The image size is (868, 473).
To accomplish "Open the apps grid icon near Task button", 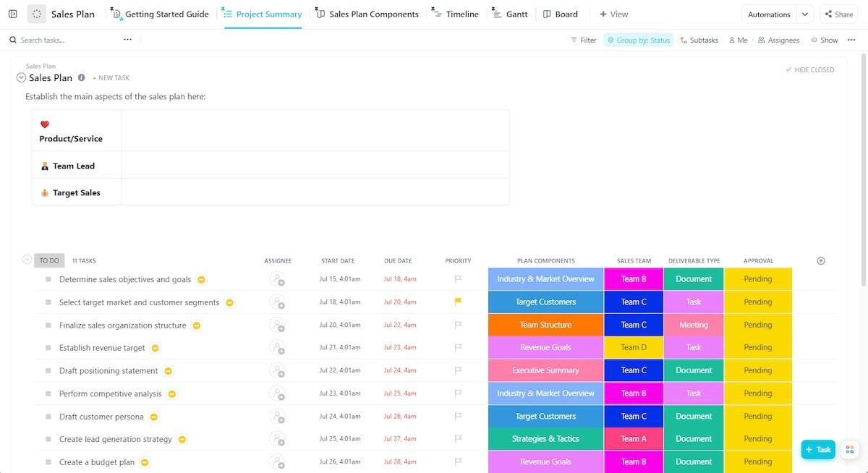I will point(850,450).
